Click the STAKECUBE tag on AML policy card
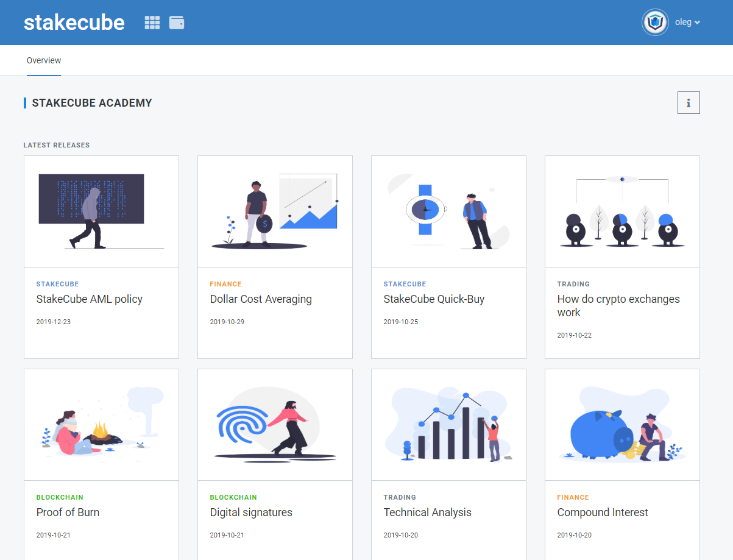The image size is (733, 560). point(58,284)
